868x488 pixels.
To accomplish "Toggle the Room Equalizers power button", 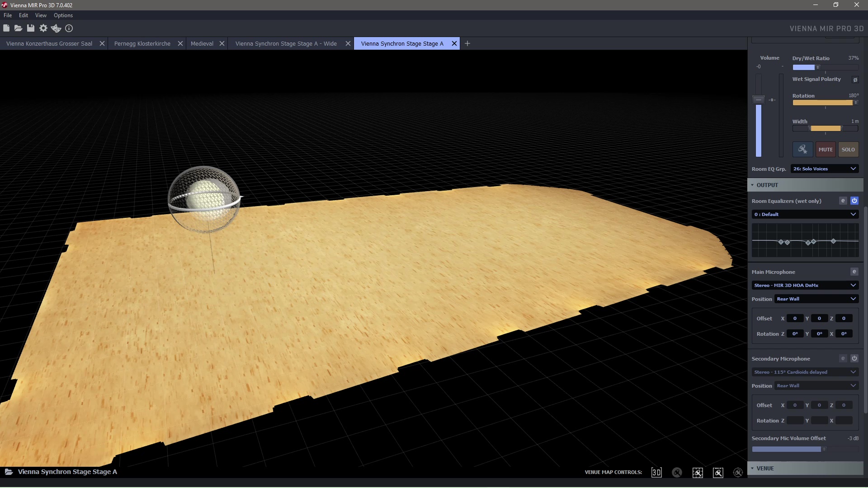I will coord(854,201).
